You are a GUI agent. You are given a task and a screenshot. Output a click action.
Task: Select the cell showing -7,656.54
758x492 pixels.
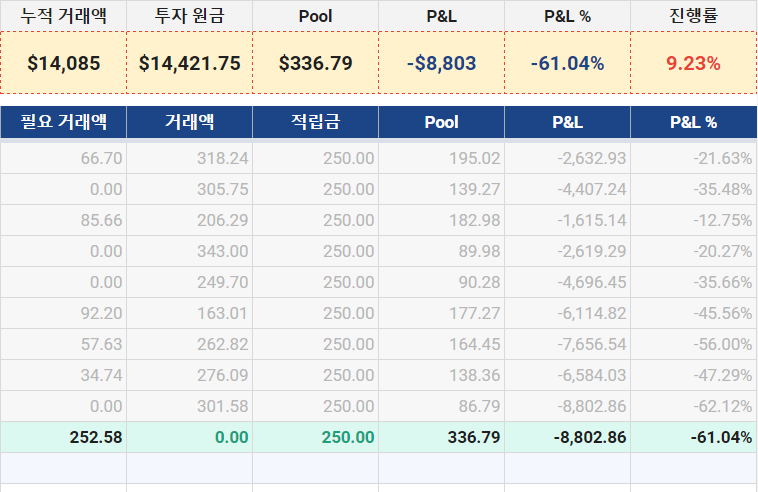coord(568,344)
